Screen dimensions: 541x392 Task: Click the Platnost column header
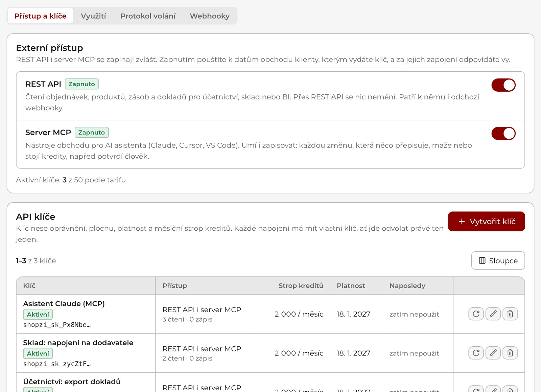point(351,286)
